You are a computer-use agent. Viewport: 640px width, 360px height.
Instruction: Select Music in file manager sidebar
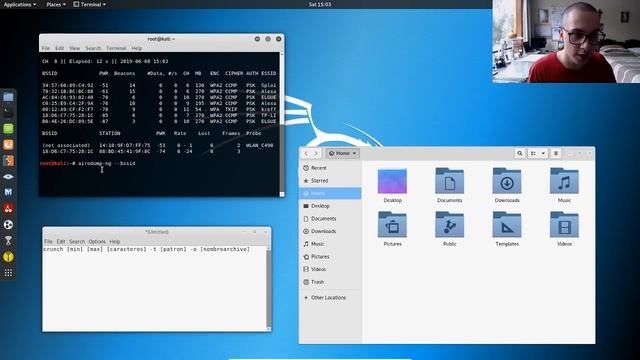[330, 244]
